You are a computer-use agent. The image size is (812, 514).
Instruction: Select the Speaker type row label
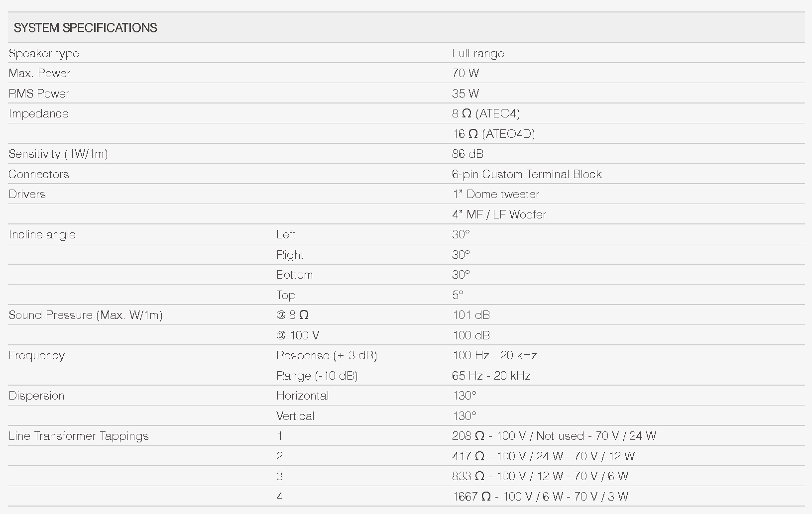[44, 53]
